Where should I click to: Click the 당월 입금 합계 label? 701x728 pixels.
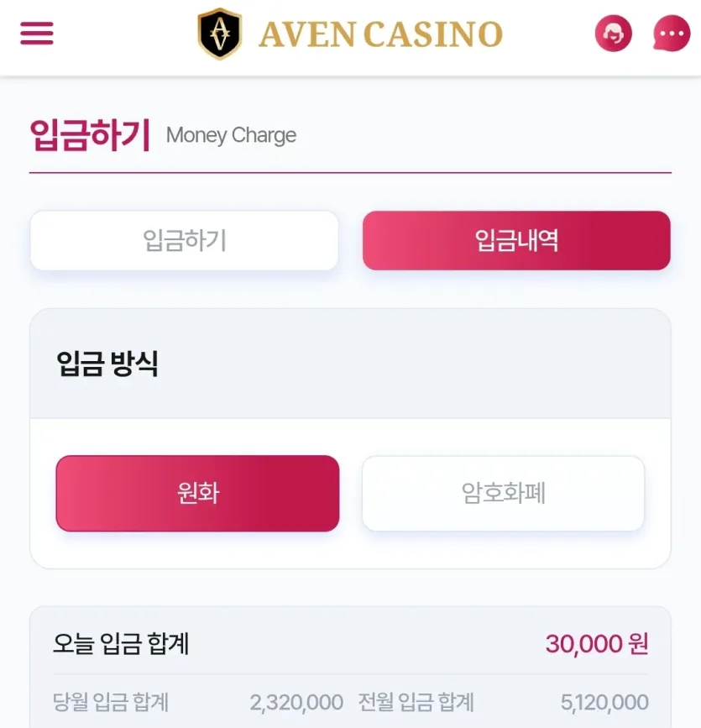(x=111, y=702)
